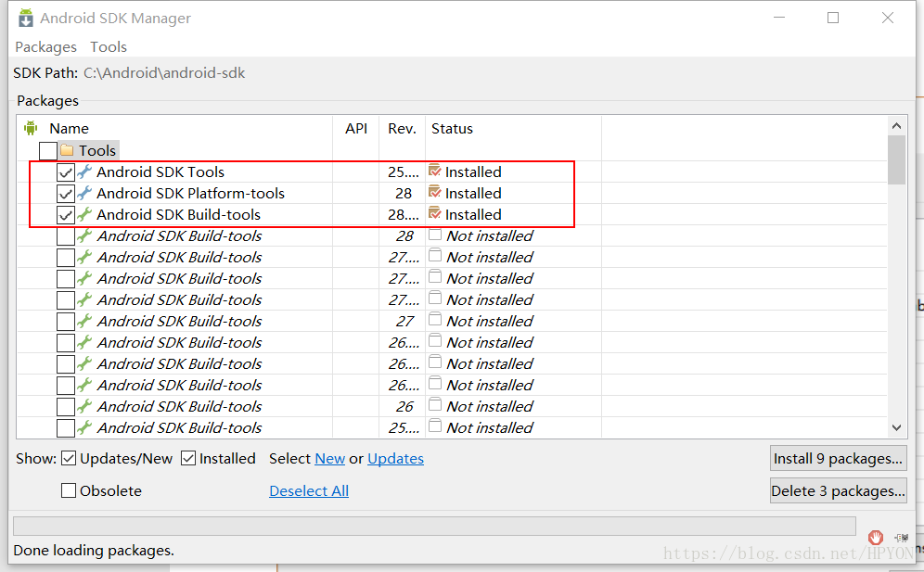Click the Tools folder icon
Viewport: 924px width, 572px height.
pyautogui.click(x=67, y=150)
